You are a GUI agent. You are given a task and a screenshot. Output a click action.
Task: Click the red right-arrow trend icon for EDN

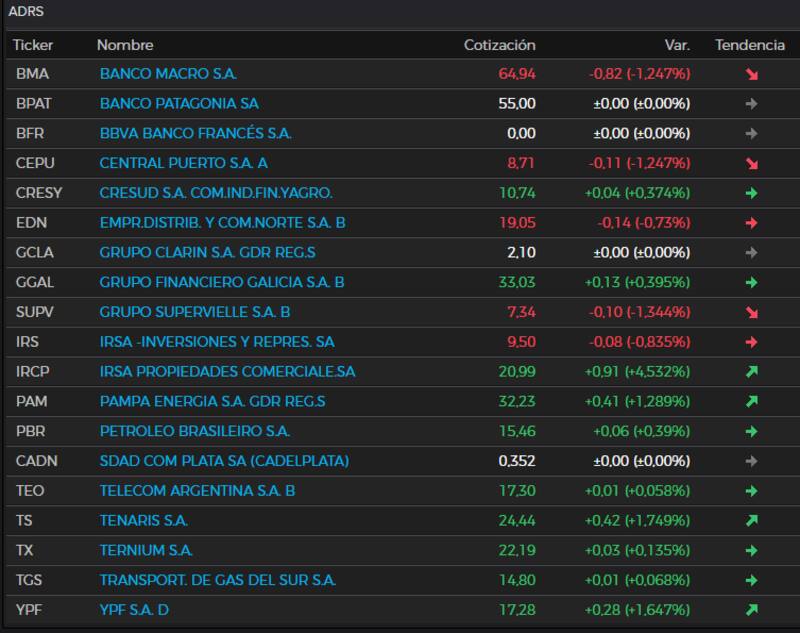click(751, 223)
